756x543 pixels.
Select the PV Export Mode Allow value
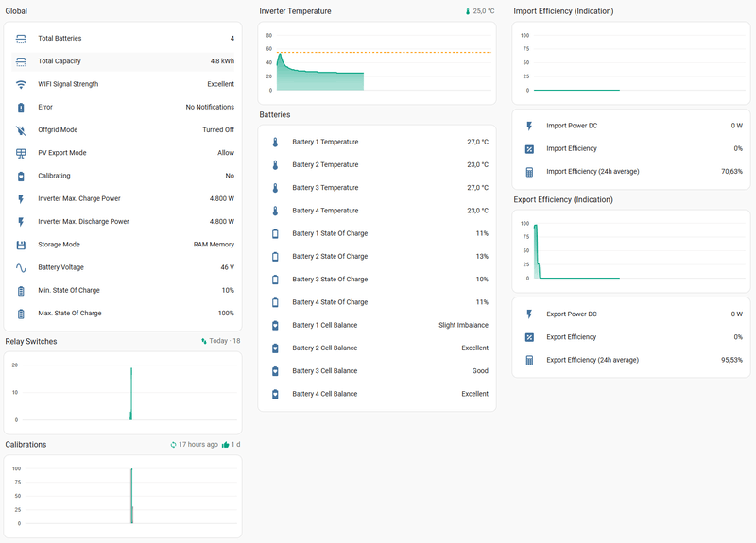[x=226, y=153]
